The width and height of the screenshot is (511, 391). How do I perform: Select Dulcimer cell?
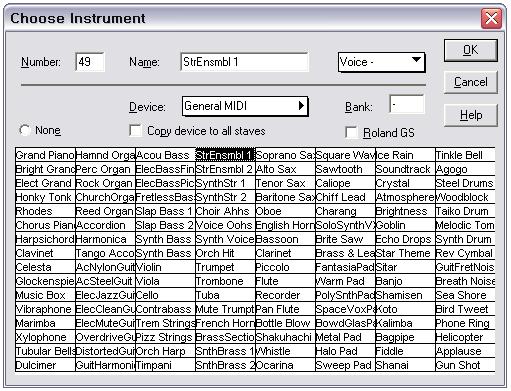pos(46,365)
